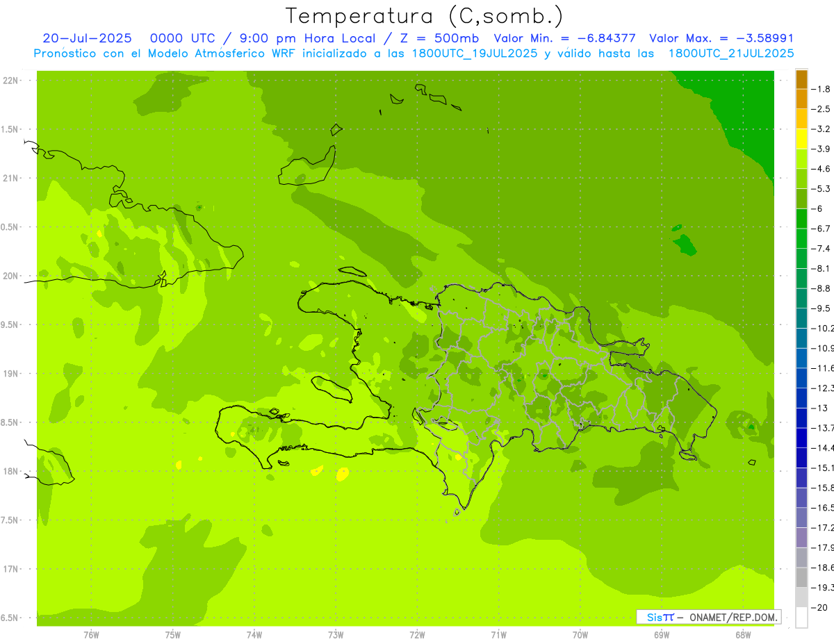
Task: Click the '70W' longitude label
Action: (x=580, y=634)
